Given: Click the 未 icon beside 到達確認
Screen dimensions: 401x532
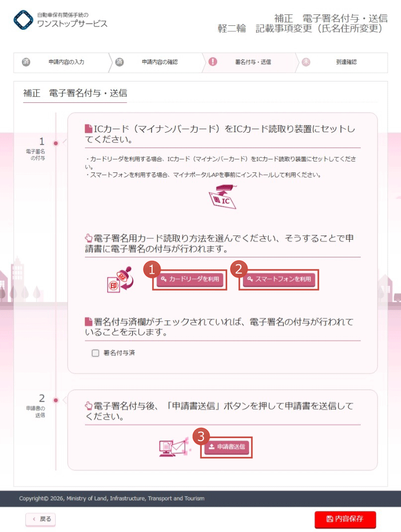Looking at the screenshot, I should (x=306, y=62).
